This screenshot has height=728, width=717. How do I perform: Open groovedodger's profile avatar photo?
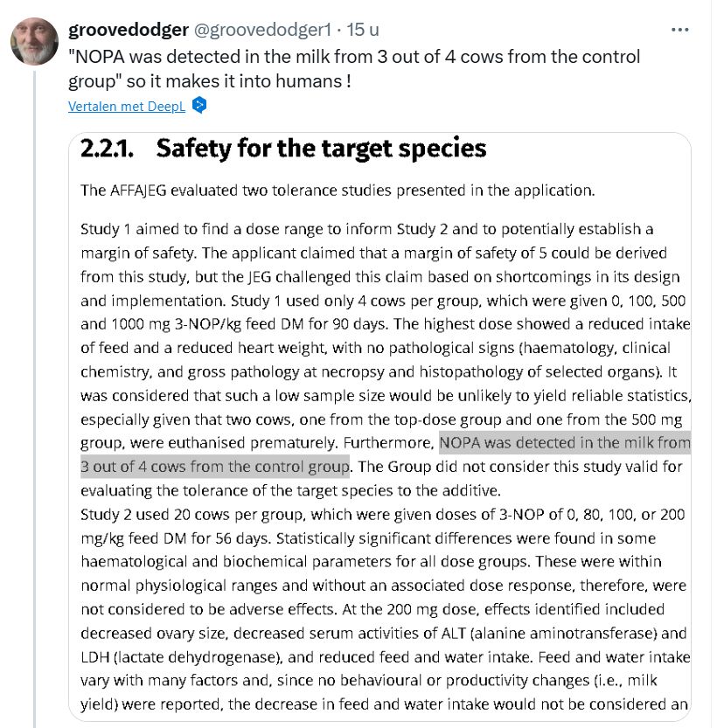[34, 41]
